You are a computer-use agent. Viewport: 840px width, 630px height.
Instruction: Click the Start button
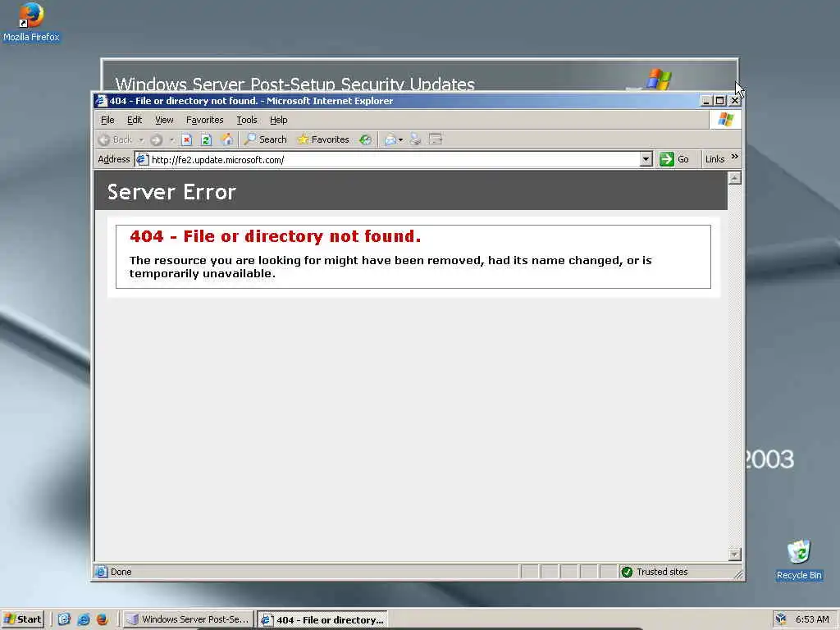coord(22,619)
